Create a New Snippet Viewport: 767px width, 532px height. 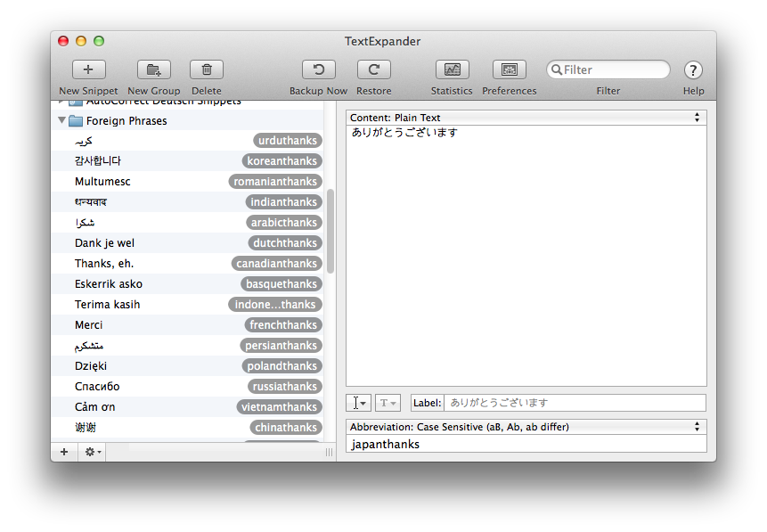pyautogui.click(x=87, y=70)
